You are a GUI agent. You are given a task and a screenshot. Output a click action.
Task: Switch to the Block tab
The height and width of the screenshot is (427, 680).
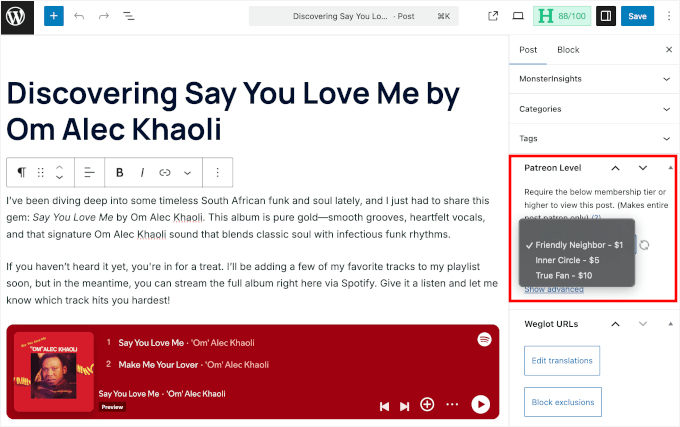(568, 50)
